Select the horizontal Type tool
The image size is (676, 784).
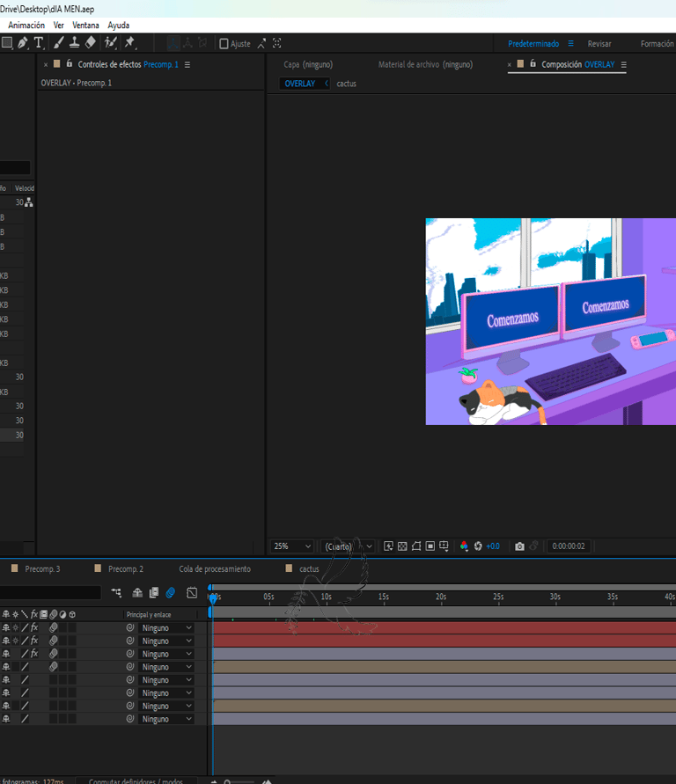pos(39,43)
